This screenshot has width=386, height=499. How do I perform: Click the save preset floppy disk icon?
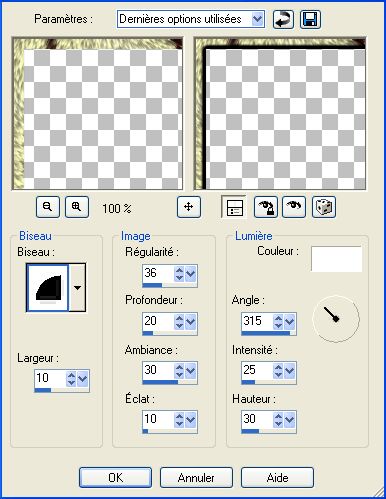point(310,19)
